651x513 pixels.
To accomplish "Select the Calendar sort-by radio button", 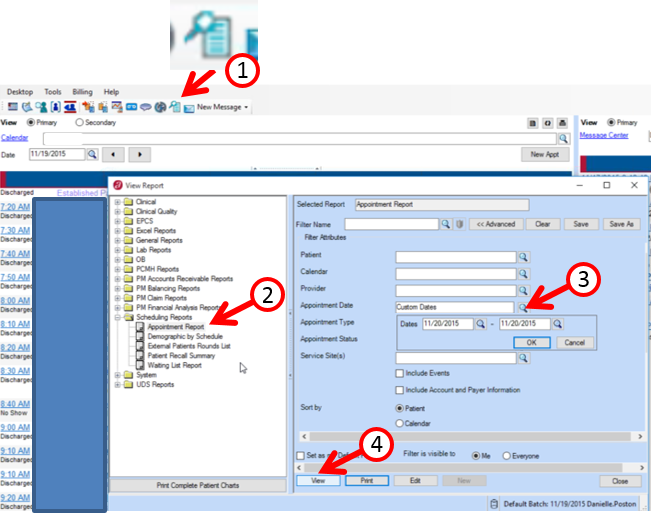I will 400,424.
